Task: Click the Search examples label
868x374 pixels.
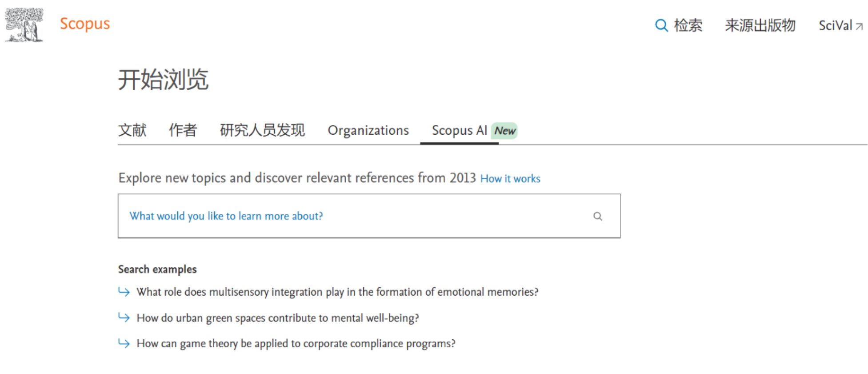Action: [x=157, y=269]
